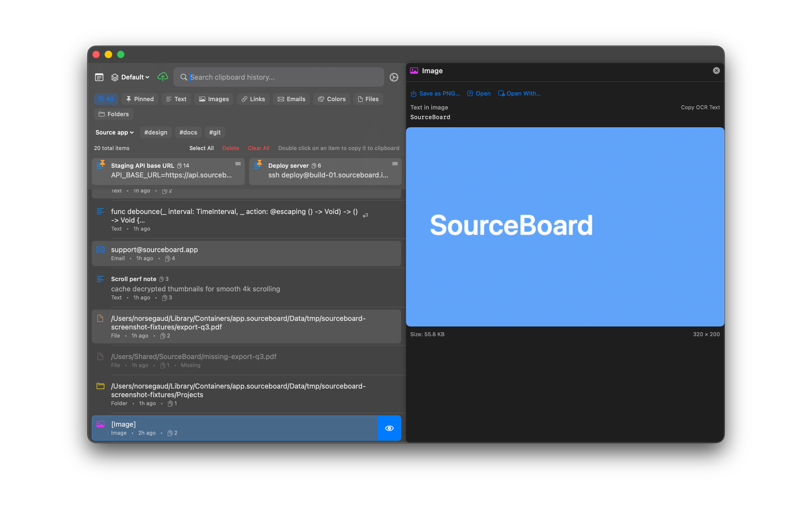Click the SourceBoard image preview
Viewport: 812px width, 508px height.
565,227
